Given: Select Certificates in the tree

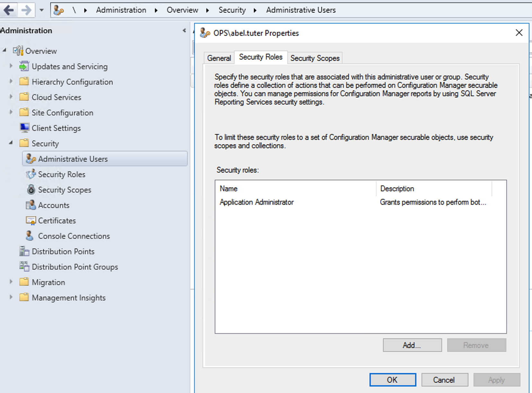Looking at the screenshot, I should 57,220.
